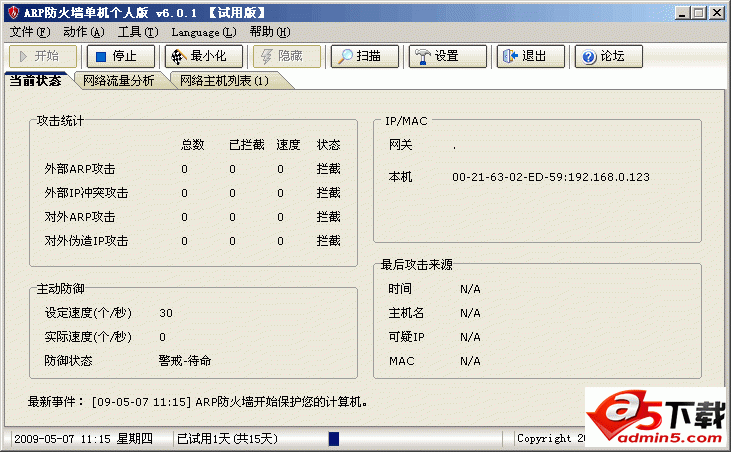731x452 pixels.
Task: Click 拦截 status in 外部ARP攻击 row
Action: pyautogui.click(x=329, y=169)
